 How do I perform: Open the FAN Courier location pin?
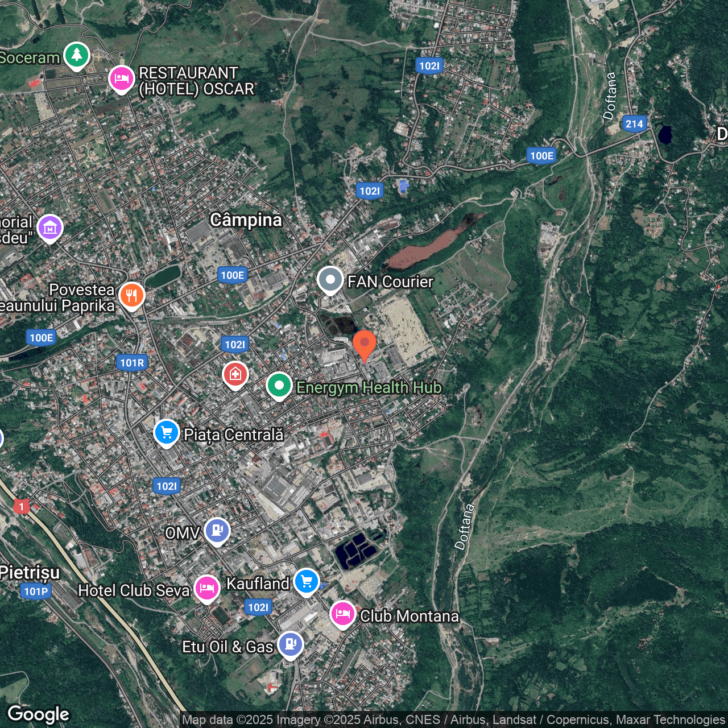click(x=330, y=280)
